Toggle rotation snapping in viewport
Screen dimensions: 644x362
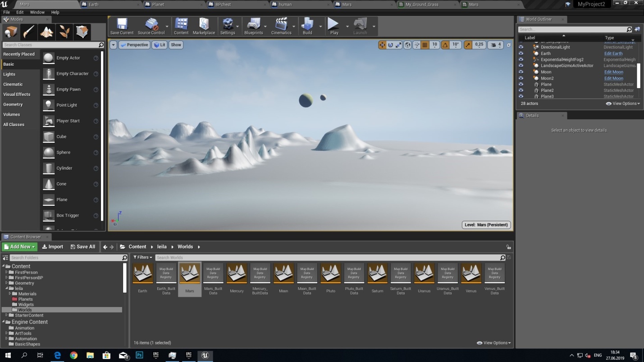445,45
